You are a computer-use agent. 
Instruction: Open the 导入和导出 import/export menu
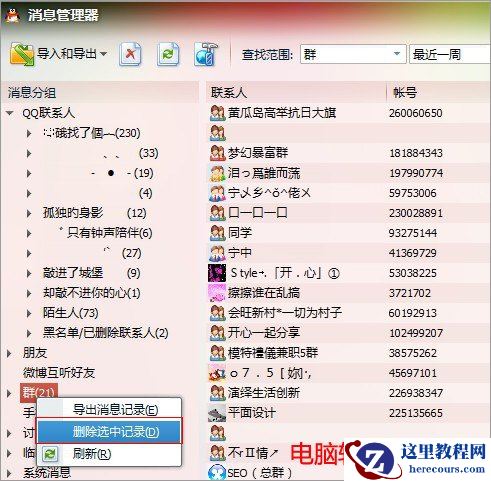coord(58,54)
